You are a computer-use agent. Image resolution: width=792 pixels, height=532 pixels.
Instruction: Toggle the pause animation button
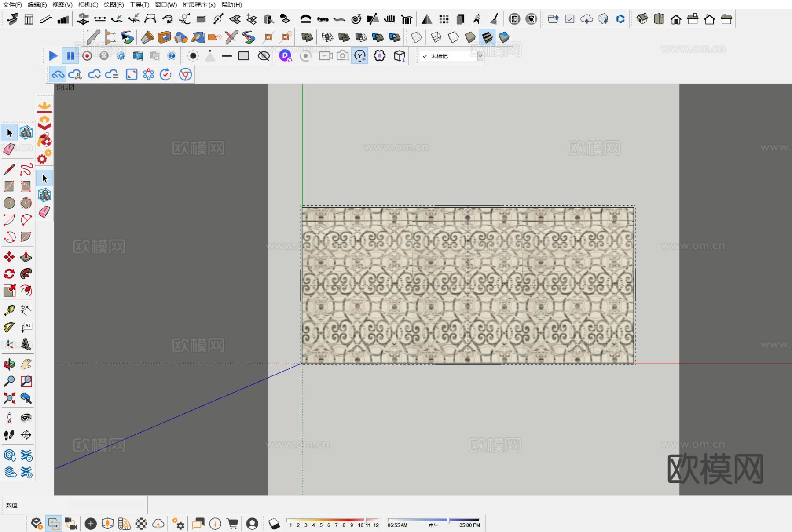(70, 56)
